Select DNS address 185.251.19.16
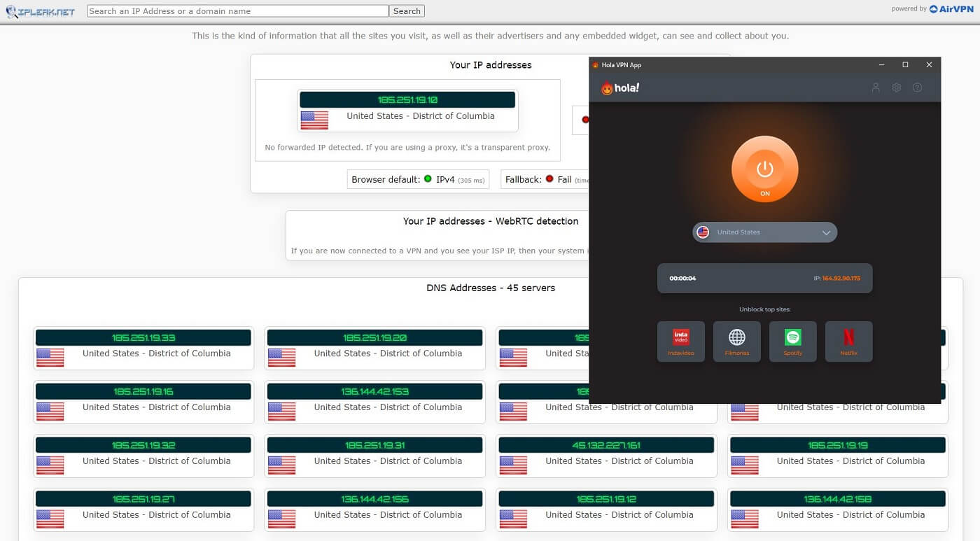The height and width of the screenshot is (541, 980). (x=143, y=391)
